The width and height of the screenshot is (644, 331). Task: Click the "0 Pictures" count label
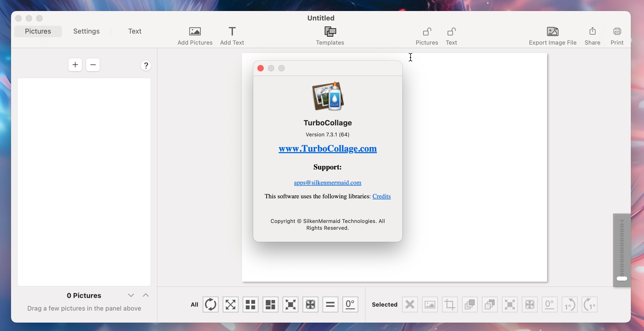(x=84, y=296)
